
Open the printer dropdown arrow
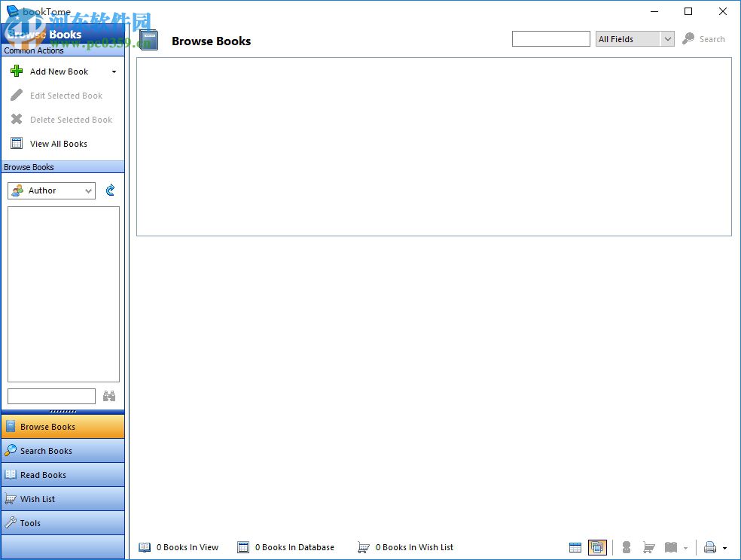(x=725, y=548)
